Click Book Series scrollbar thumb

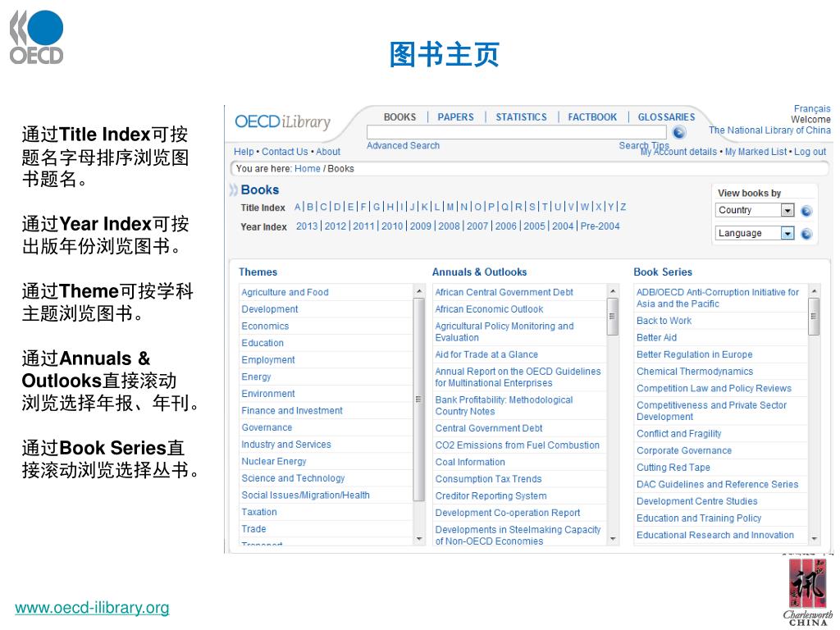[x=814, y=316]
